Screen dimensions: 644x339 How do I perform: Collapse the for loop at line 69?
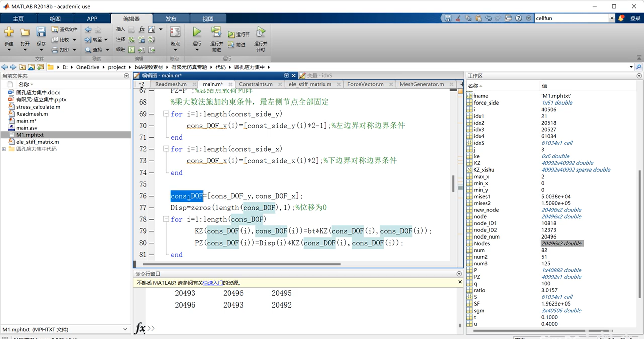pyautogui.click(x=166, y=114)
